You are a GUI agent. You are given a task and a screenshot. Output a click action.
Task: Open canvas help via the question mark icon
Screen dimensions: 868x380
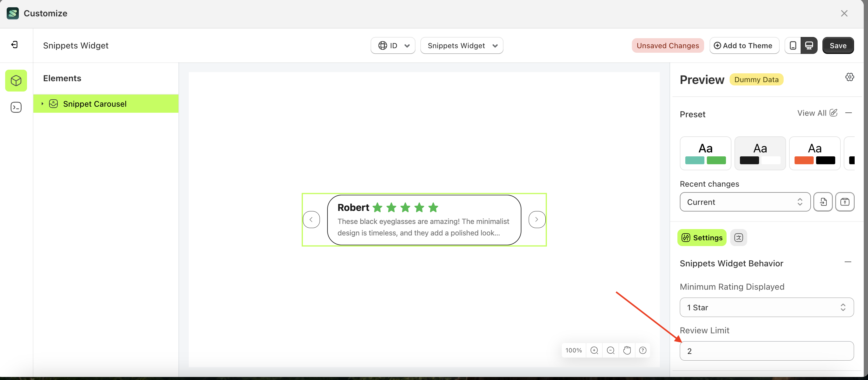click(x=643, y=350)
